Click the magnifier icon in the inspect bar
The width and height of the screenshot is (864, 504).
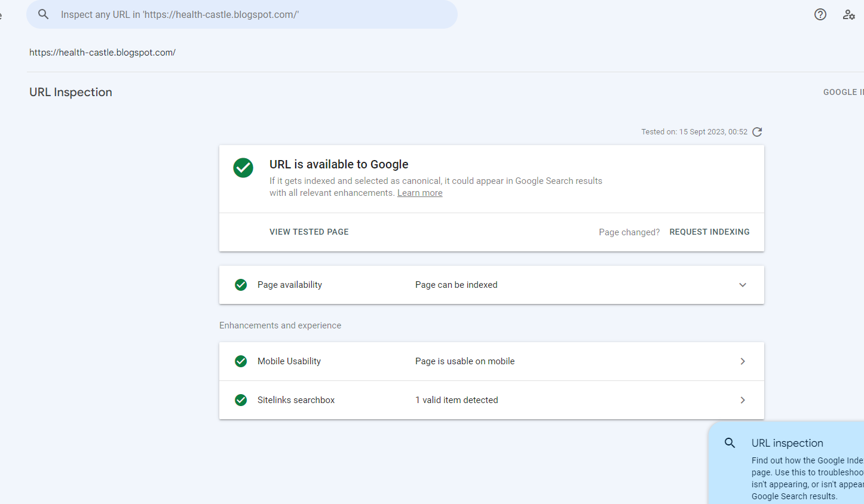43,14
